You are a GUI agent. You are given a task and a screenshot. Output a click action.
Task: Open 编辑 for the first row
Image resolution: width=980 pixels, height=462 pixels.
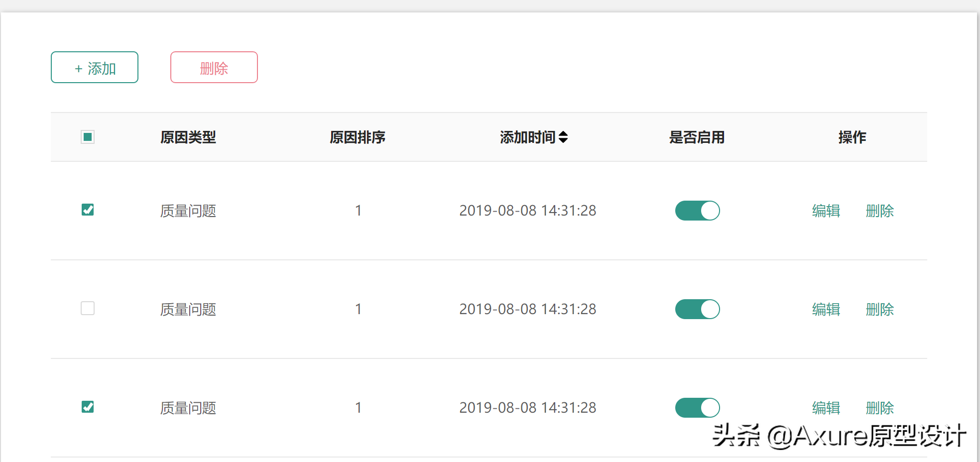(826, 211)
